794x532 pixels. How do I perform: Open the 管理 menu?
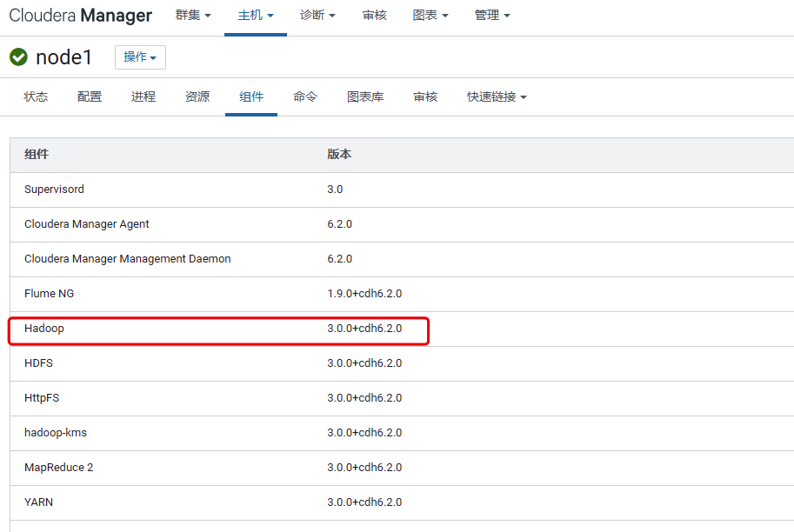492,16
